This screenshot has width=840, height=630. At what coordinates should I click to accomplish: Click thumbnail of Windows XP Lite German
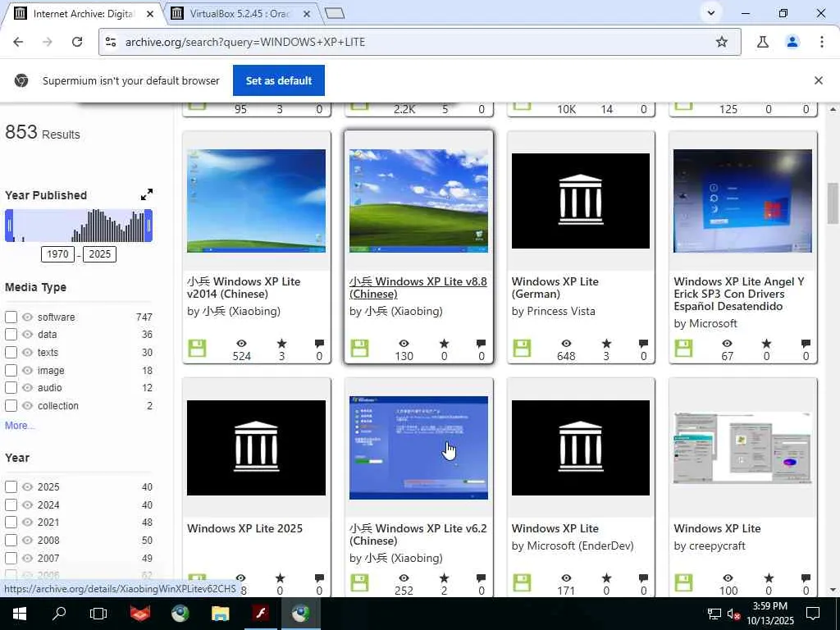(x=581, y=201)
